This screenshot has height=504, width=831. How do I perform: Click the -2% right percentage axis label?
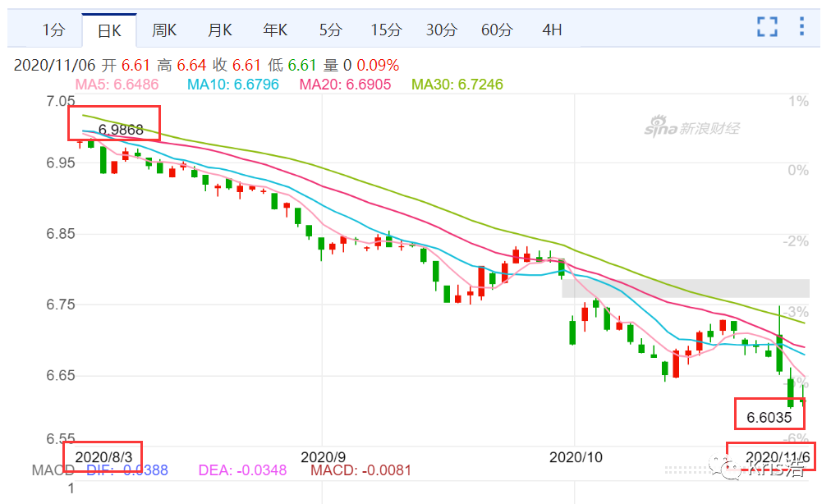pos(796,241)
